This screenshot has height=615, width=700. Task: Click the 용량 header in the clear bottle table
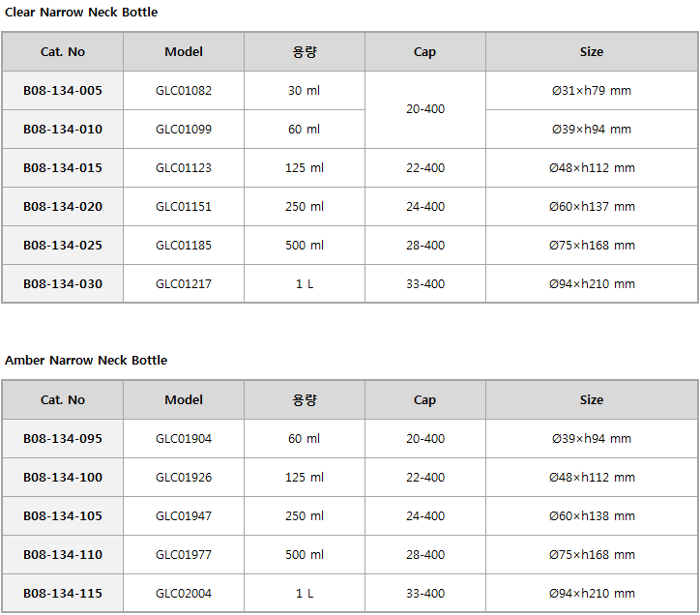pos(305,52)
